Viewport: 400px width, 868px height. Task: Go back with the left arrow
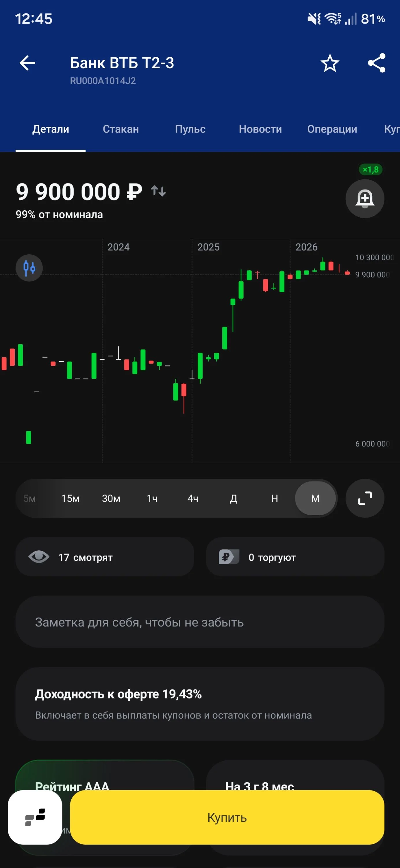27,63
